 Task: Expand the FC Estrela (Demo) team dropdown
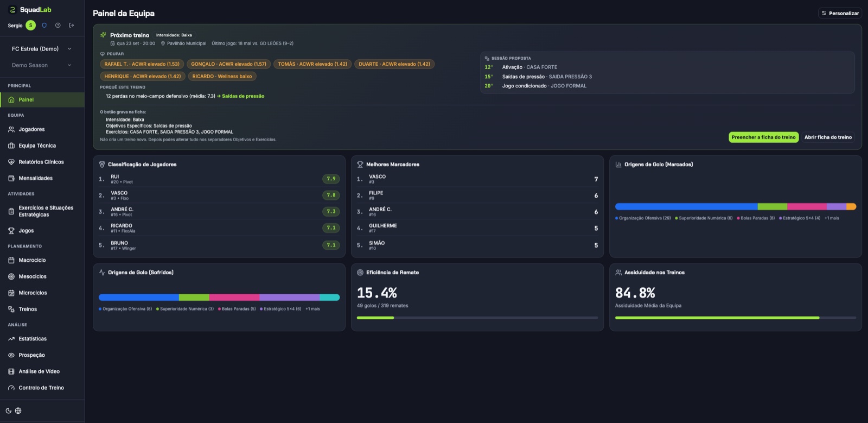coord(42,49)
